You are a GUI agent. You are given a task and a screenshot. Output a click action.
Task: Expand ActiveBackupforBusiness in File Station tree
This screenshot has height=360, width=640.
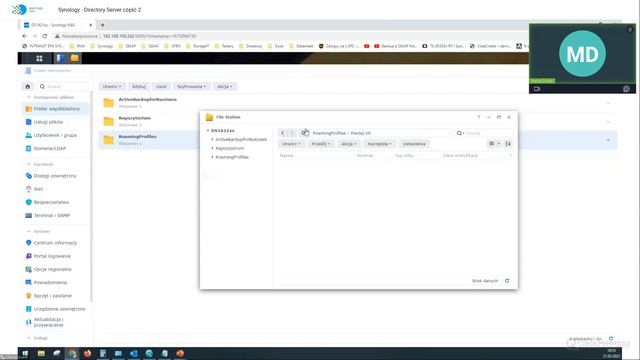point(212,140)
